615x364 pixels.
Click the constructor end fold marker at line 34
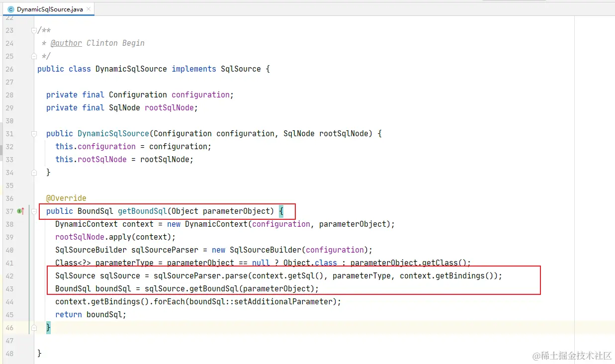click(34, 173)
